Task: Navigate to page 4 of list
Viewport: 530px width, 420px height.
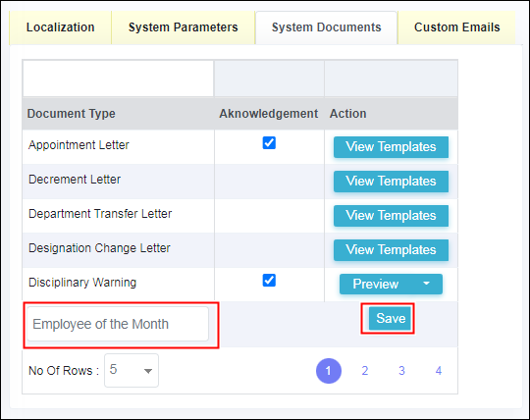Action: pos(439,371)
